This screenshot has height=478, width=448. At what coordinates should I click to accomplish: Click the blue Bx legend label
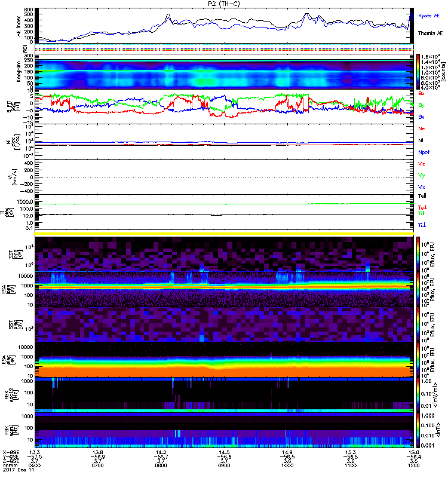pyautogui.click(x=421, y=117)
